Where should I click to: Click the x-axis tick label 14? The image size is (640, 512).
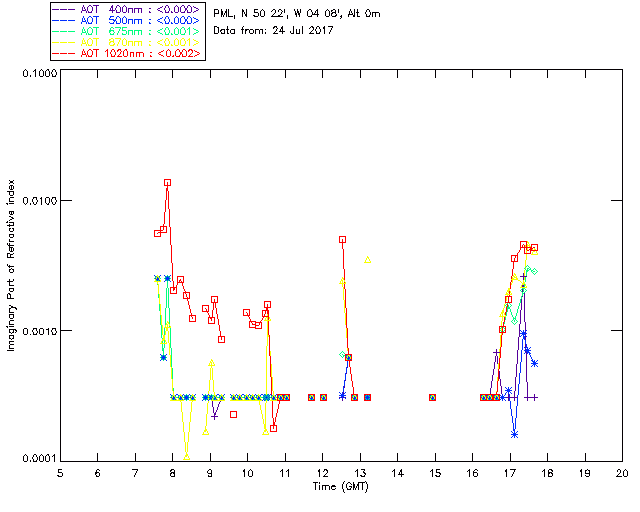(398, 473)
